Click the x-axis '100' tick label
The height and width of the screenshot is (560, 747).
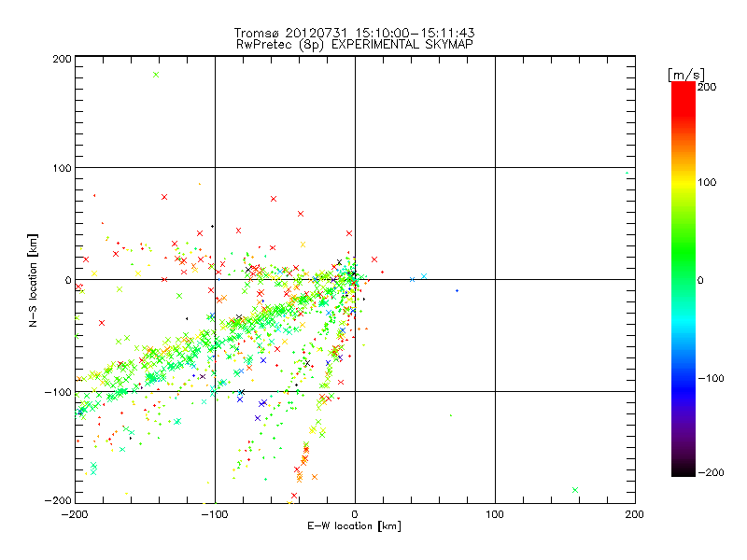494,514
